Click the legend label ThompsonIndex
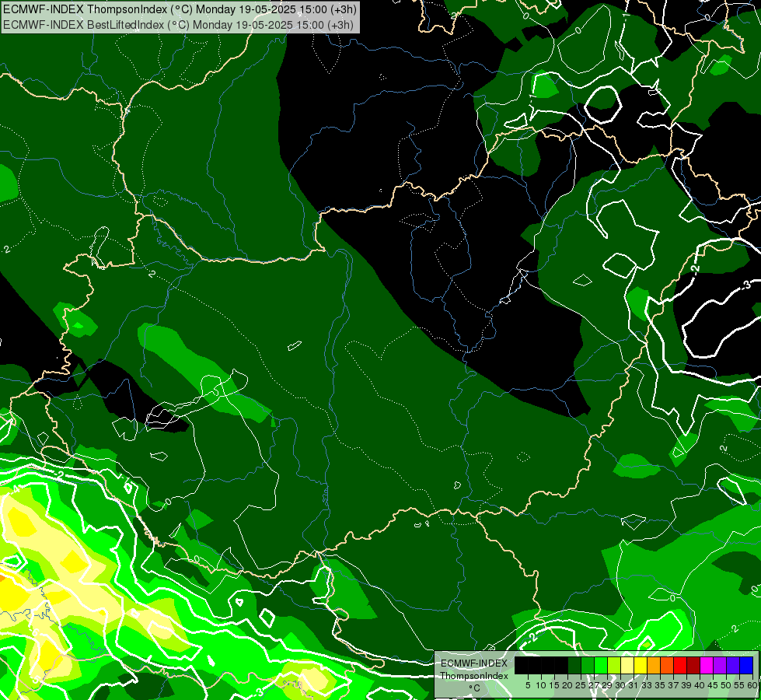The height and width of the screenshot is (700, 761). 474,676
